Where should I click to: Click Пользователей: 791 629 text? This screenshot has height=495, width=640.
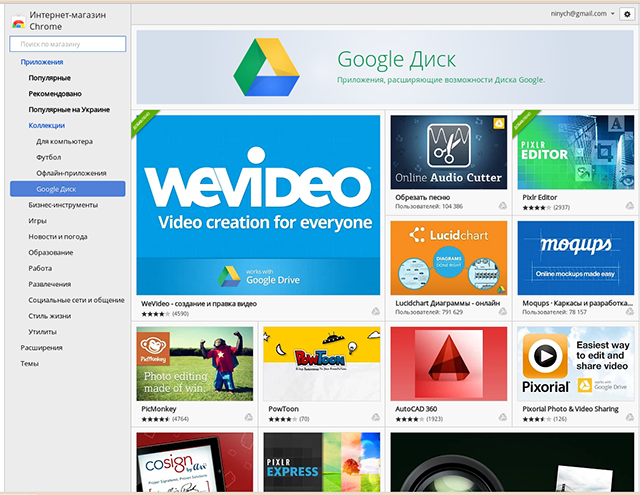429,312
